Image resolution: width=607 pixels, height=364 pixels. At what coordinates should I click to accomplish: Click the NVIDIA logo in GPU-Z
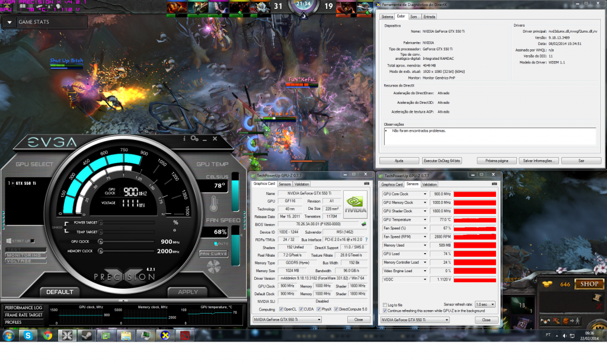pyautogui.click(x=355, y=204)
